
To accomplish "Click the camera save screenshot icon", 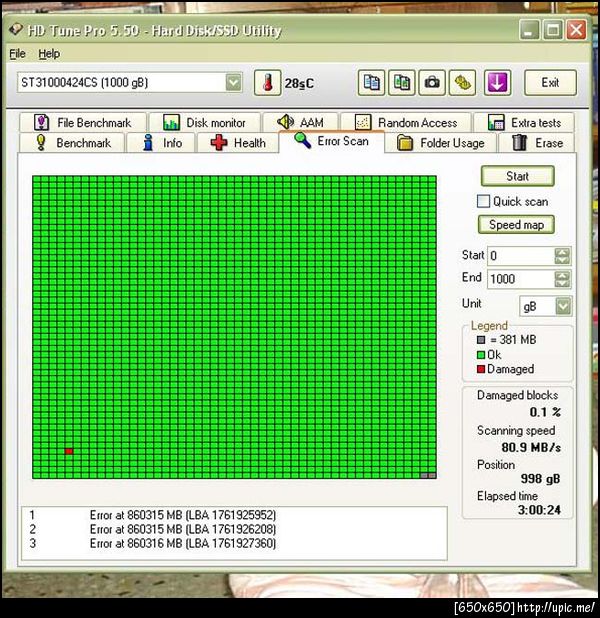I will (x=432, y=83).
